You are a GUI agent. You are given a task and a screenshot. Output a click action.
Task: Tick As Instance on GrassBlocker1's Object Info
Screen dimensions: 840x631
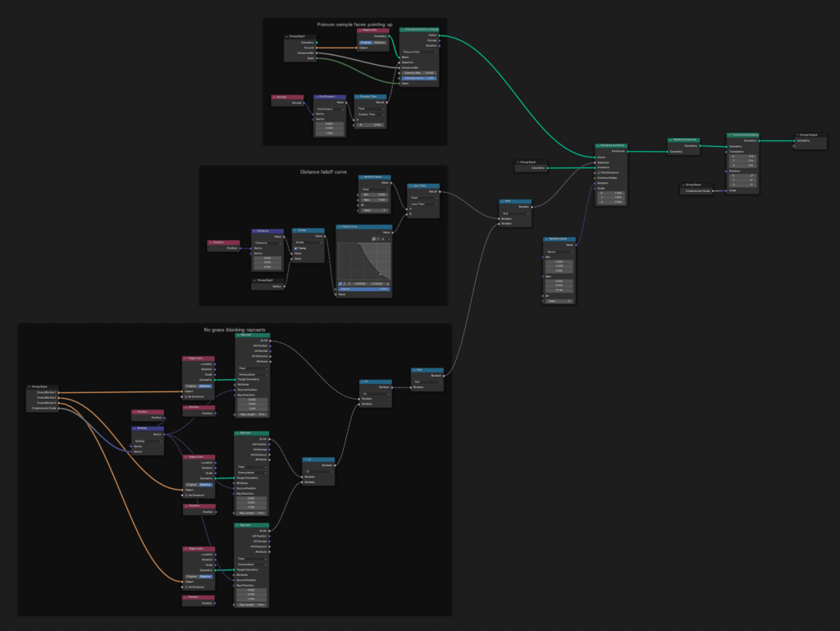point(186,396)
